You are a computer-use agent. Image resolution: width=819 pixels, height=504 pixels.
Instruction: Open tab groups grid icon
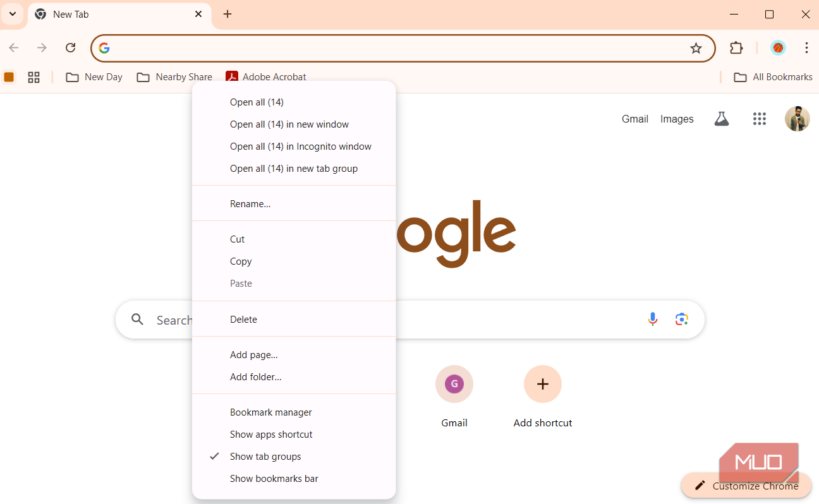point(34,77)
